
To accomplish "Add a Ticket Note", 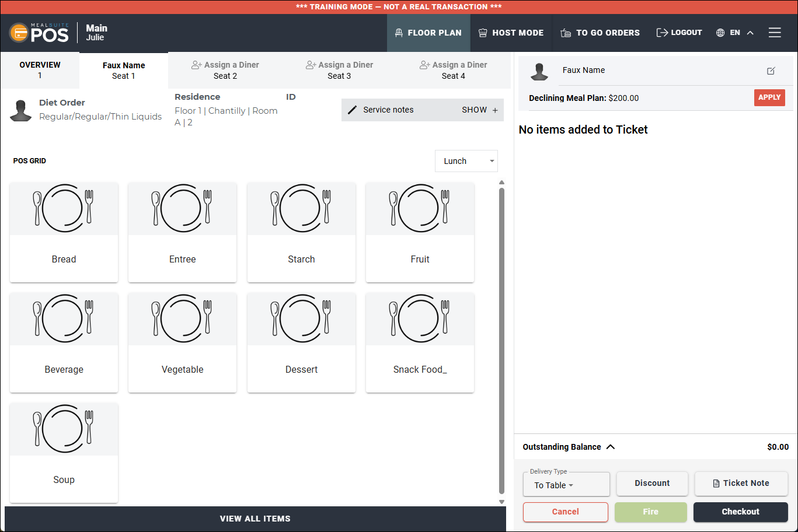I will 741,483.
